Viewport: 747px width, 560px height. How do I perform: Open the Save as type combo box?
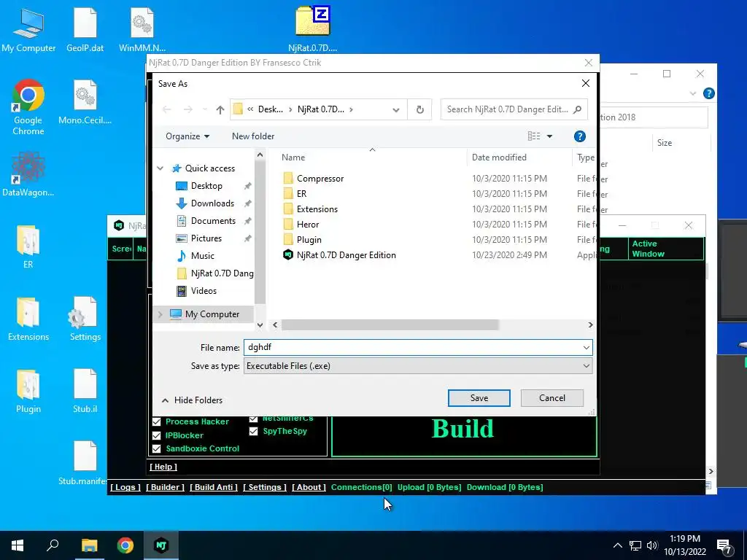coord(418,366)
